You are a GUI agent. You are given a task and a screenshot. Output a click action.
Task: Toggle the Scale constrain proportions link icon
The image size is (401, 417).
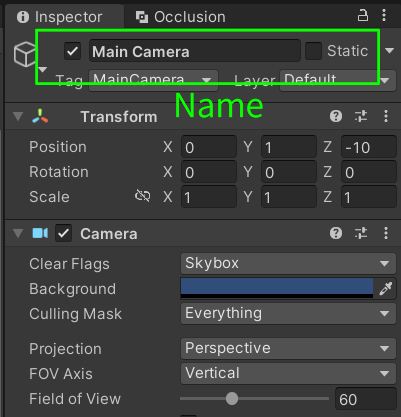[x=142, y=196]
